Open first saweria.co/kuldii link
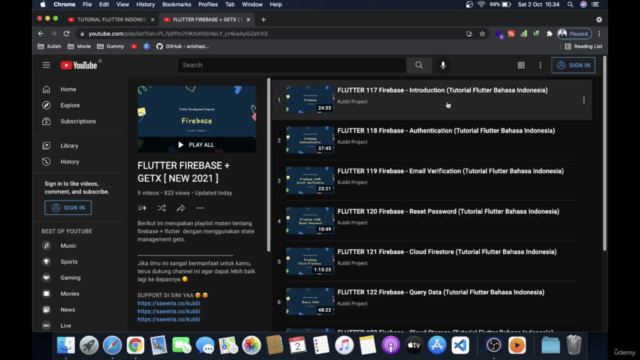 169,303
